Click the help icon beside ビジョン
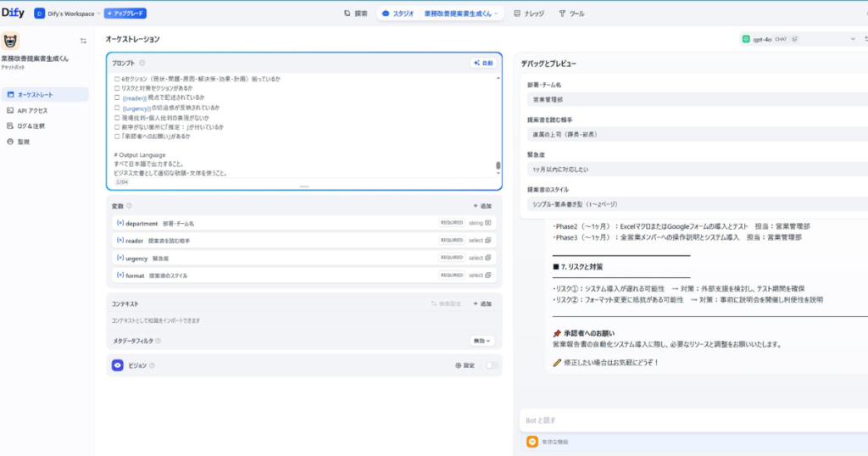The image size is (868, 456). pos(153,365)
